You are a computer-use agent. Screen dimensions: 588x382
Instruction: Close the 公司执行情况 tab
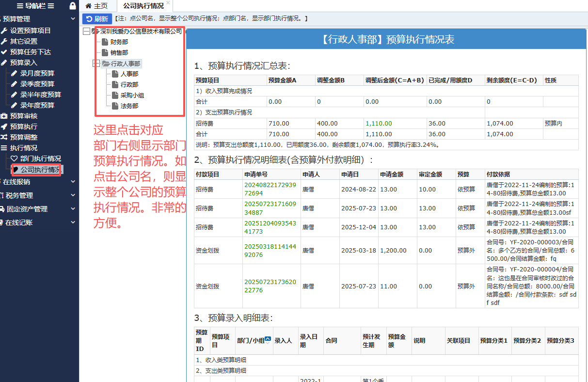click(x=168, y=3)
